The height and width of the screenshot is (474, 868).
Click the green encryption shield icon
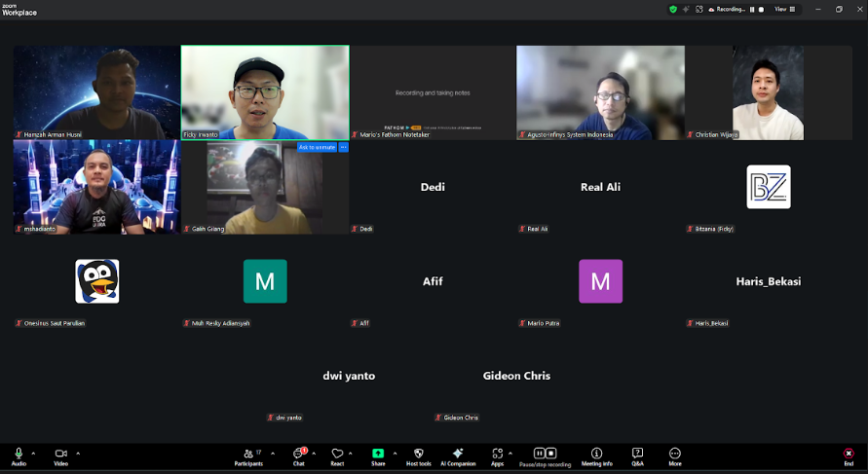pos(672,9)
